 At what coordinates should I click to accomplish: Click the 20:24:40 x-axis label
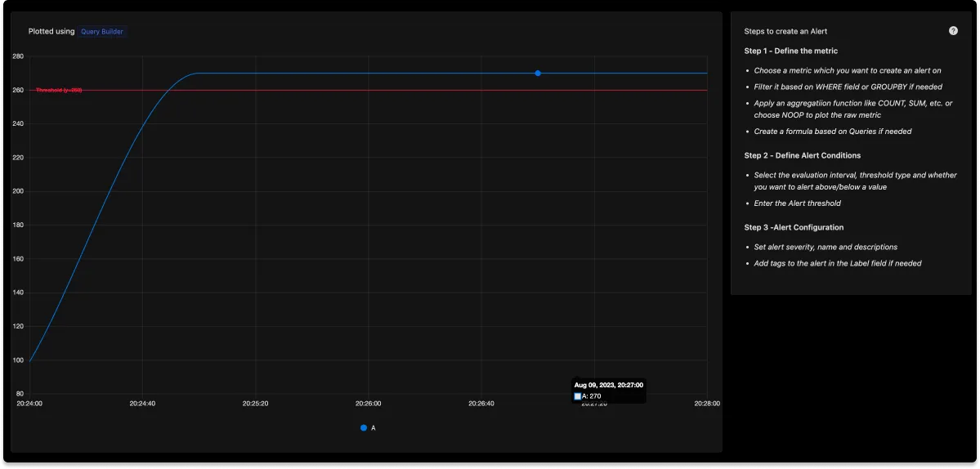point(142,404)
